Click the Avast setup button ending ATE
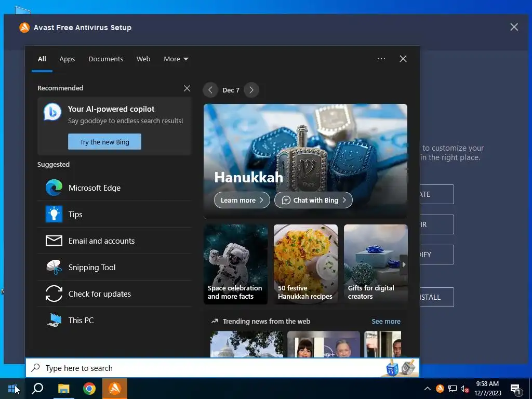Image resolution: width=532 pixels, height=399 pixels. [x=436, y=194]
